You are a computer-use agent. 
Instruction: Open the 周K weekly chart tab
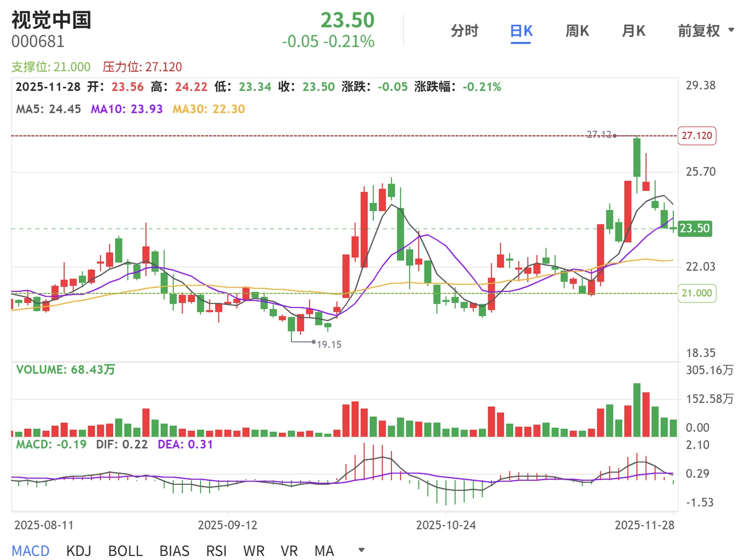(x=577, y=31)
